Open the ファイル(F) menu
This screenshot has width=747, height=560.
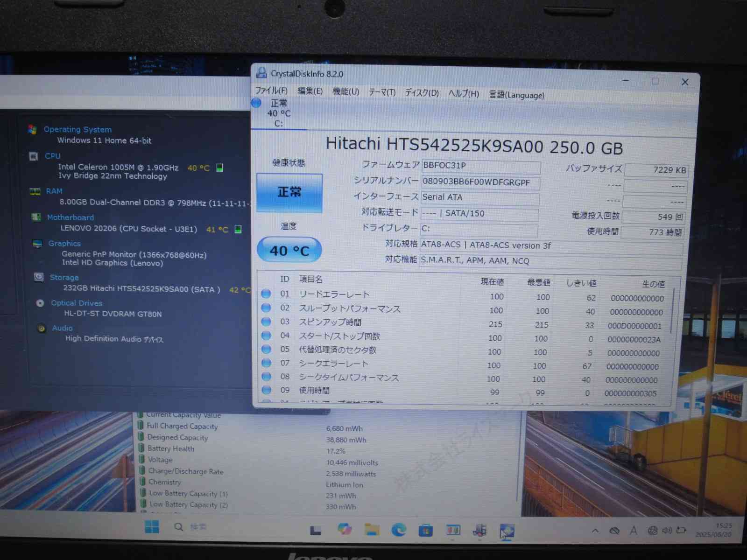click(271, 91)
